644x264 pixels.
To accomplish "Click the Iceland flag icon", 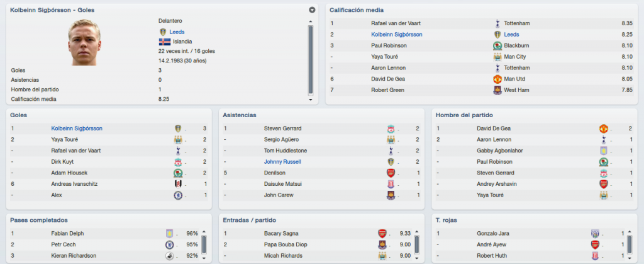I will 164,42.
